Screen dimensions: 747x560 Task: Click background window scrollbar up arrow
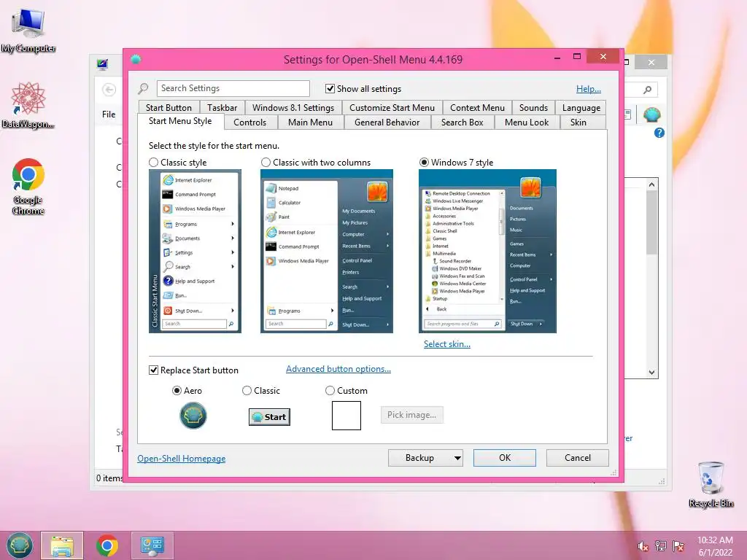pyautogui.click(x=651, y=184)
